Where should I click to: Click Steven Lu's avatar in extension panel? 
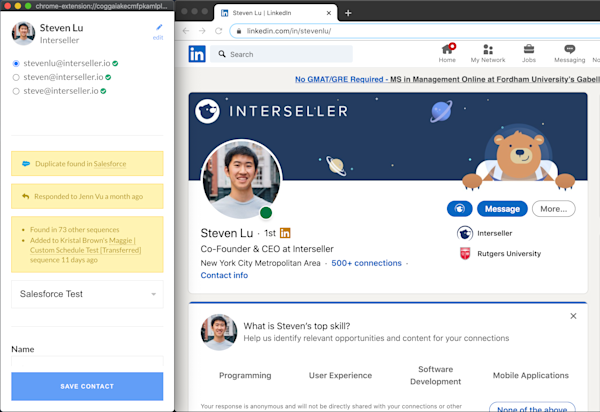pyautogui.click(x=23, y=34)
